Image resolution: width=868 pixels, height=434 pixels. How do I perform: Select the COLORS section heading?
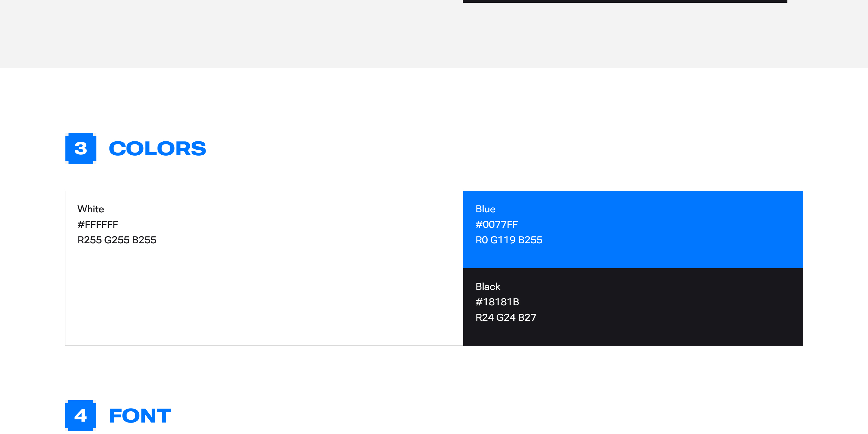[157, 148]
